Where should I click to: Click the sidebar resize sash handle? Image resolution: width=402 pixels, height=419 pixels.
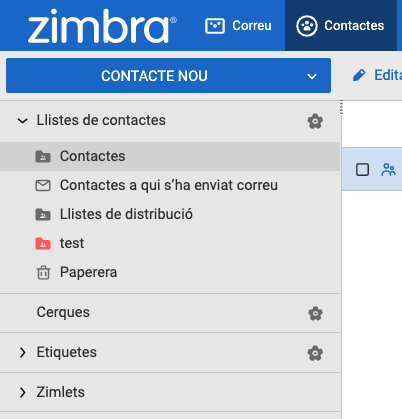coord(341,108)
